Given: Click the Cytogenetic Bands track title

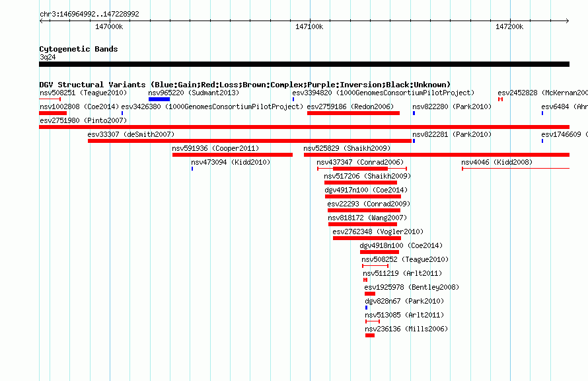Looking at the screenshot, I should 79,49.
